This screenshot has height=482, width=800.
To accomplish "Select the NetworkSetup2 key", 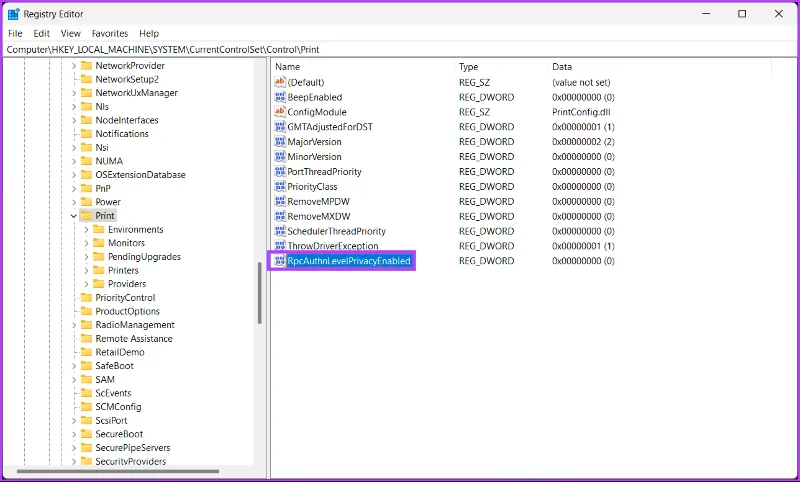I will [x=127, y=79].
